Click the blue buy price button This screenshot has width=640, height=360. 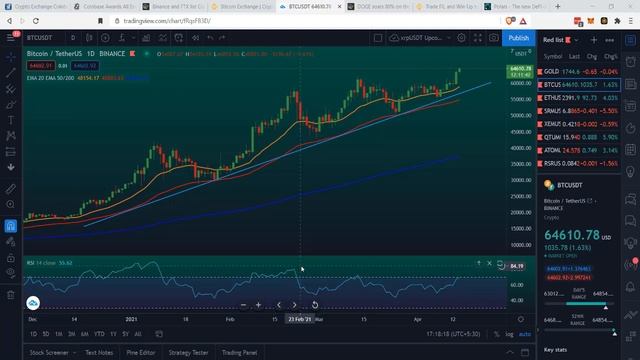point(84,66)
